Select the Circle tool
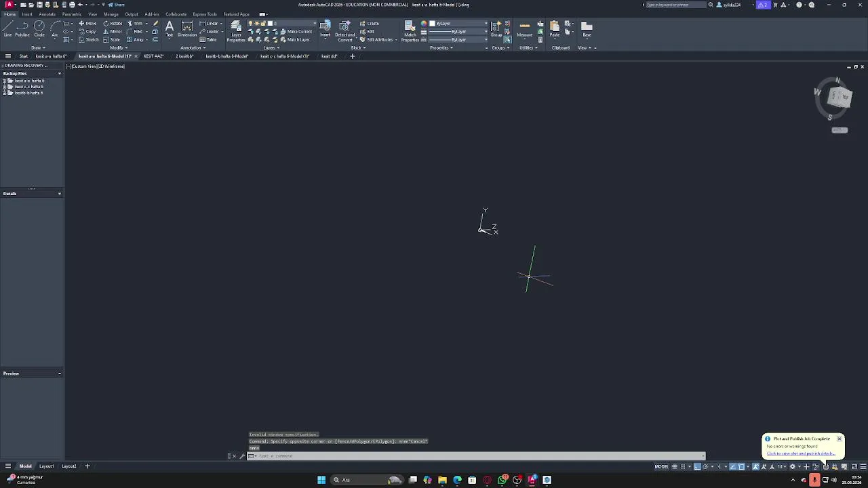Screen dimensions: 868x488 coord(39,28)
